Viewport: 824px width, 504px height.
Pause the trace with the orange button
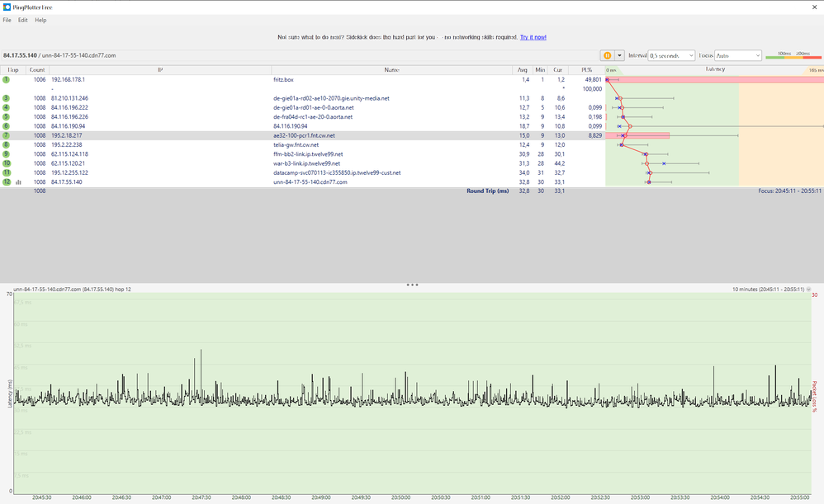click(x=608, y=55)
